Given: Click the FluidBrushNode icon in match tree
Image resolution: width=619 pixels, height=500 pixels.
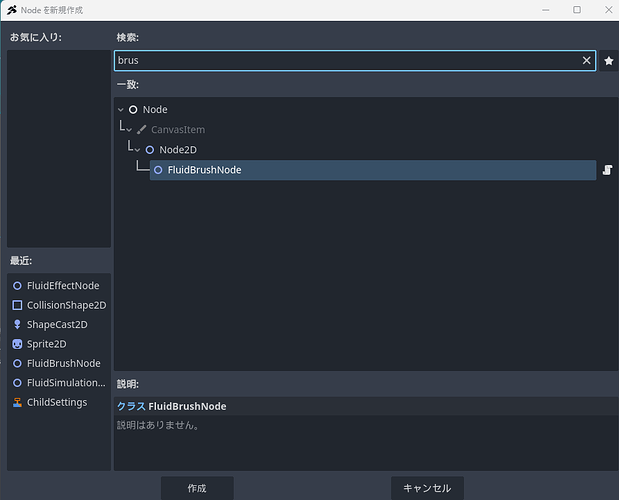Looking at the screenshot, I should pyautogui.click(x=158, y=170).
